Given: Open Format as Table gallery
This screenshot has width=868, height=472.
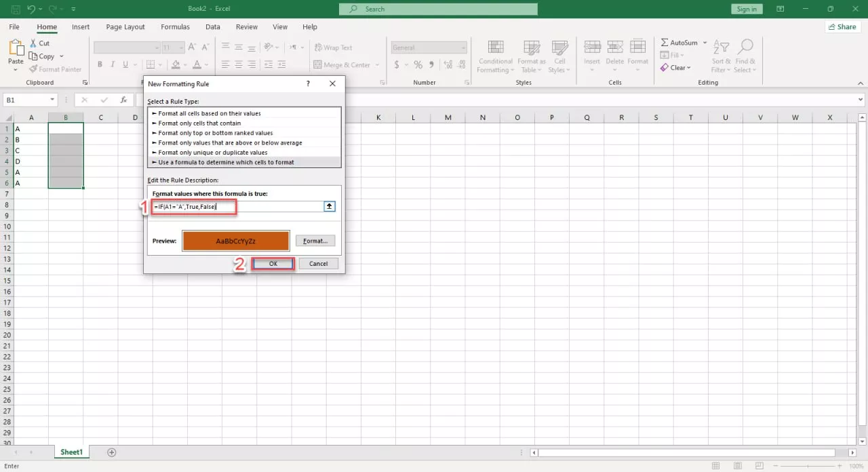Looking at the screenshot, I should 531,56.
